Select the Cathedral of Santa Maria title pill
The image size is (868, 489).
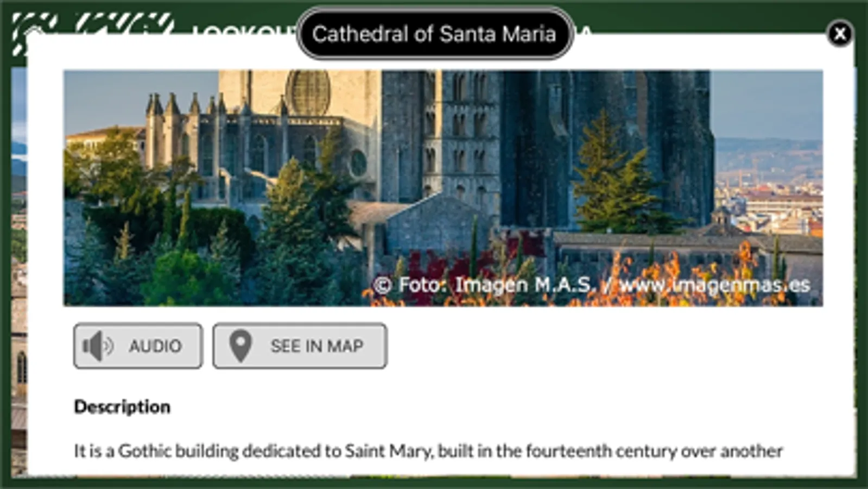434,34
